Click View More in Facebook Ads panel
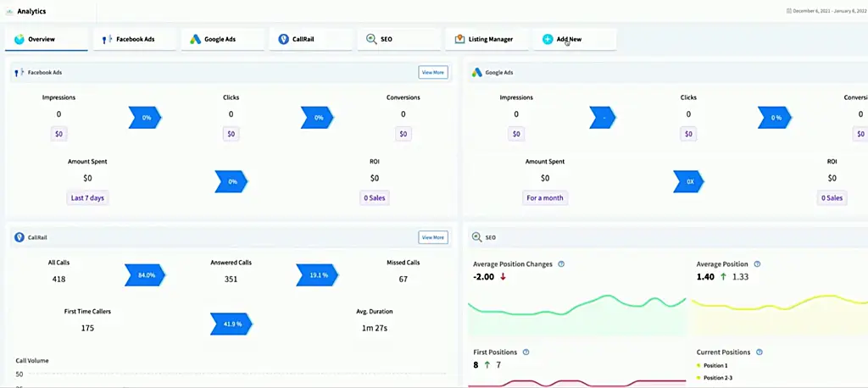This screenshot has height=388, width=868. [432, 73]
